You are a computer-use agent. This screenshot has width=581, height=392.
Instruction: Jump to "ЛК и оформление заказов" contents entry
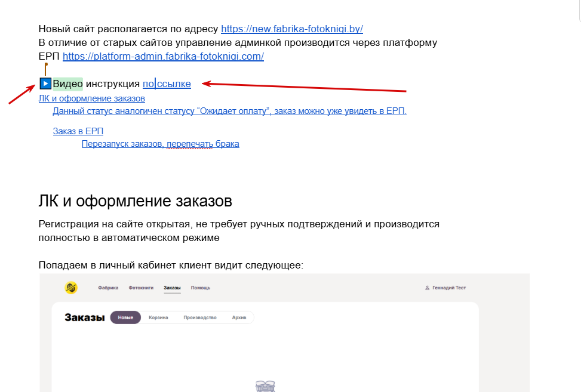point(92,98)
